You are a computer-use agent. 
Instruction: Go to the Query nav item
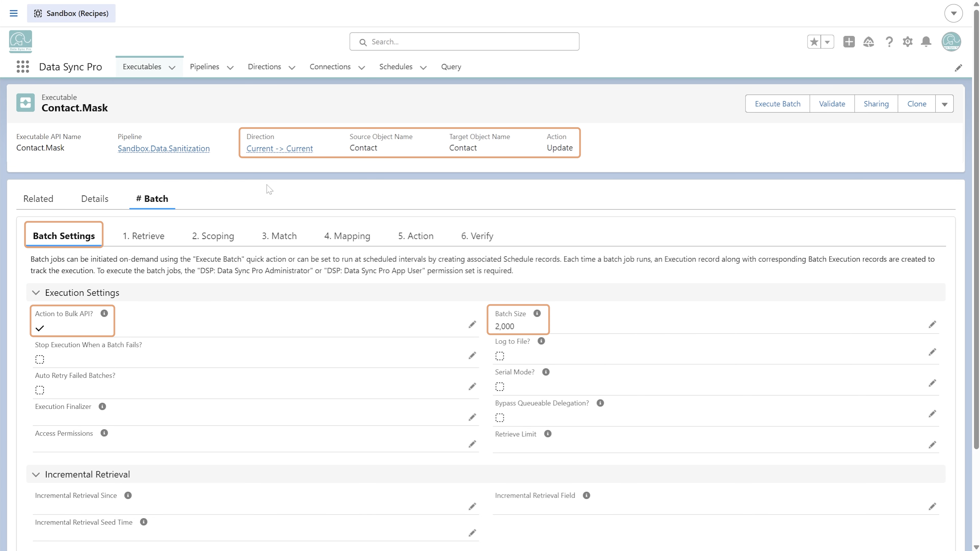coord(451,67)
